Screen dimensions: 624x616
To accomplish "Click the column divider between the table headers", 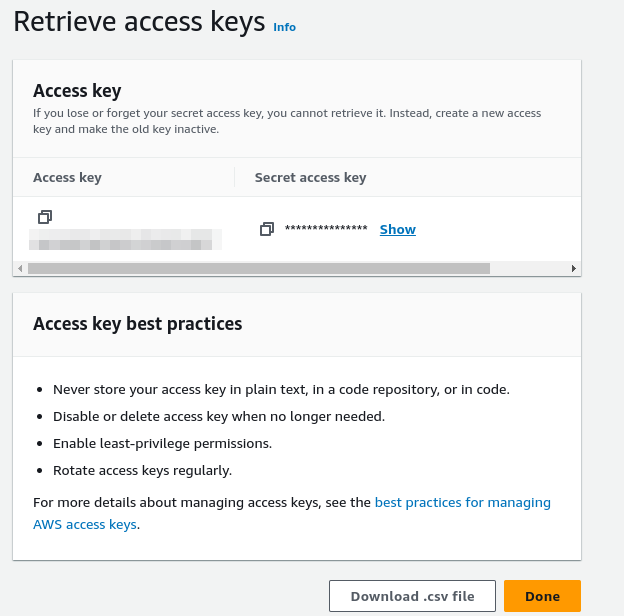I will coord(234,177).
